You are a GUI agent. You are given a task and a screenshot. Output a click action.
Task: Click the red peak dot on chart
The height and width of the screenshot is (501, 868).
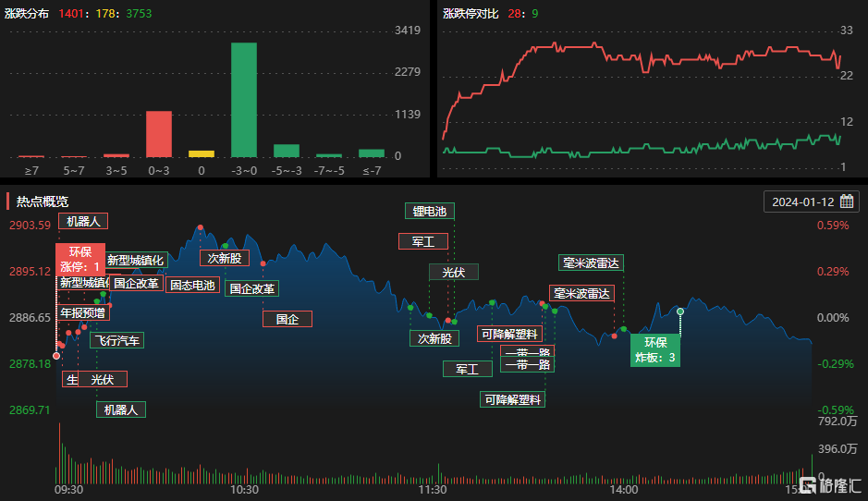[x=201, y=227]
